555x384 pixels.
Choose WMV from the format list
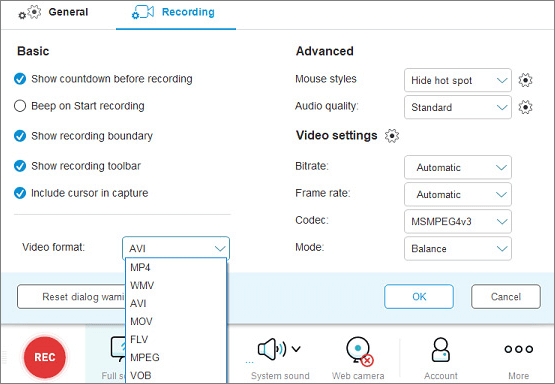click(x=176, y=286)
